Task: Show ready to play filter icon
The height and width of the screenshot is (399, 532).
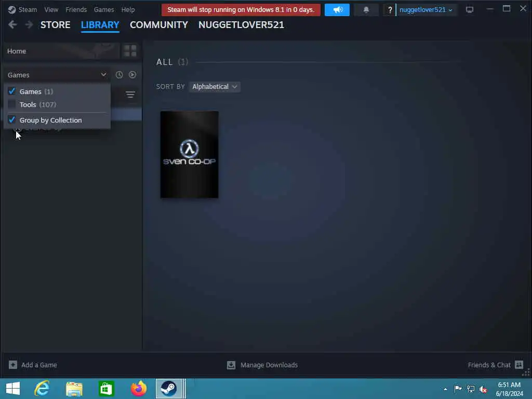Action: (132, 75)
